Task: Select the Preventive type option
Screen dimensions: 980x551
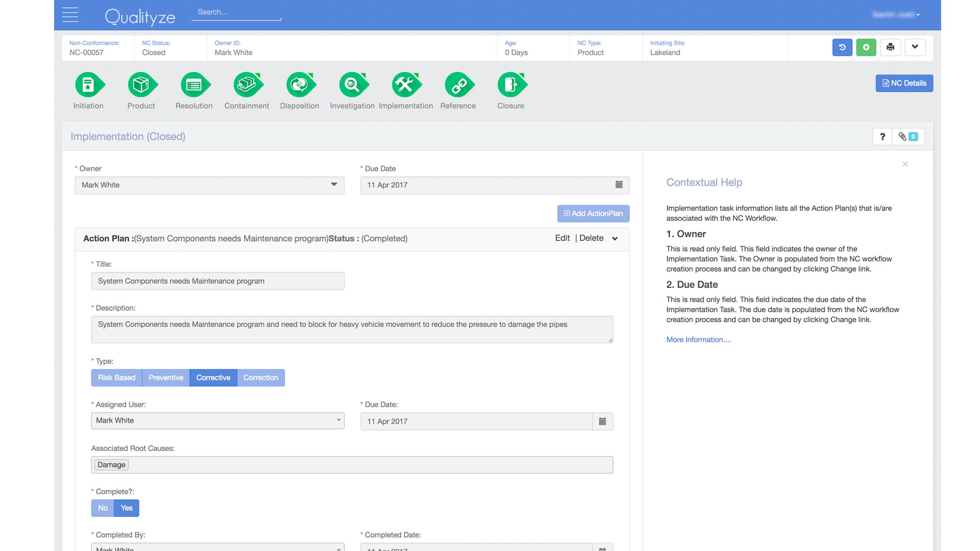Action: [x=165, y=378]
